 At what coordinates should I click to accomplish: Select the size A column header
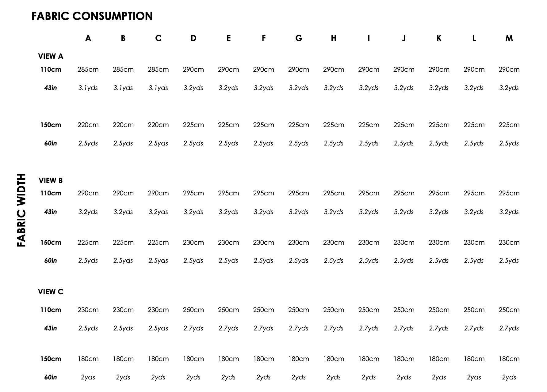(88, 38)
